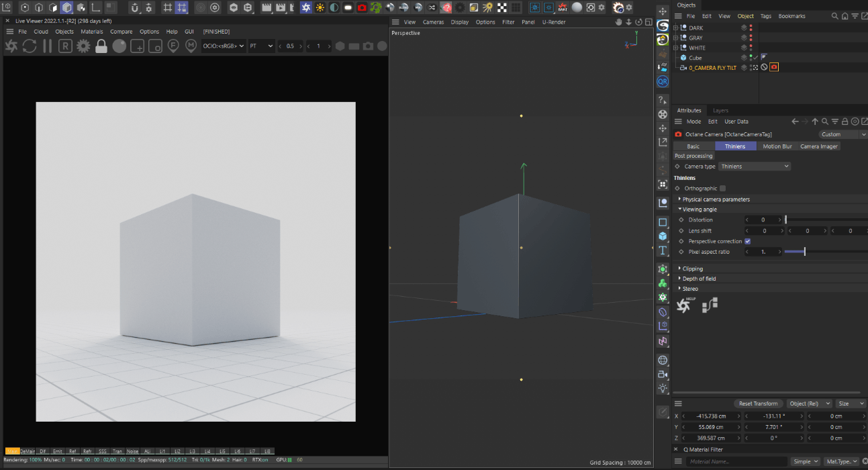Click the lock resolution padlock icon
Image resolution: width=868 pixels, height=470 pixels.
(x=101, y=46)
